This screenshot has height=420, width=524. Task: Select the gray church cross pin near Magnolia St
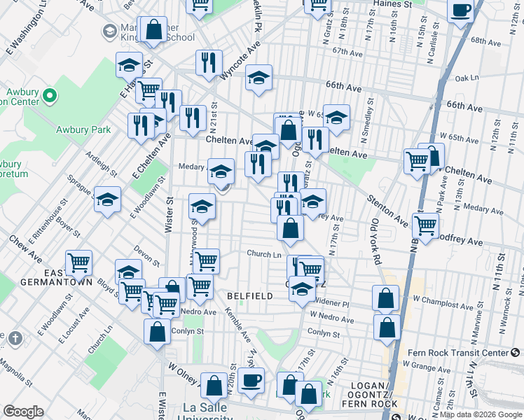15,339
